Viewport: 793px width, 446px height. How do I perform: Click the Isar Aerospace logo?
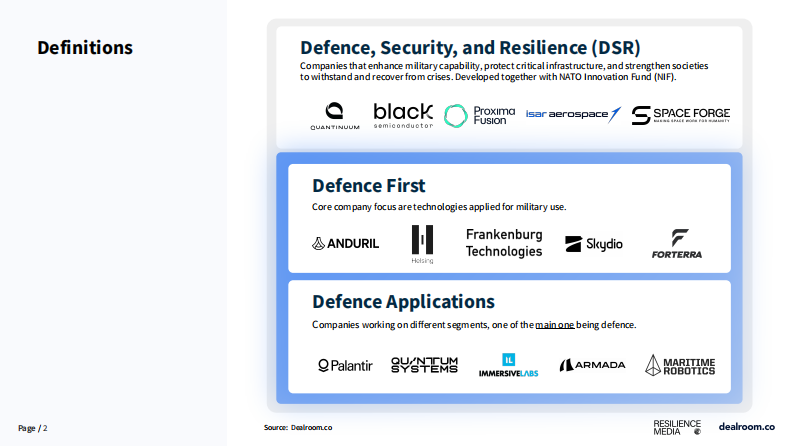point(573,115)
